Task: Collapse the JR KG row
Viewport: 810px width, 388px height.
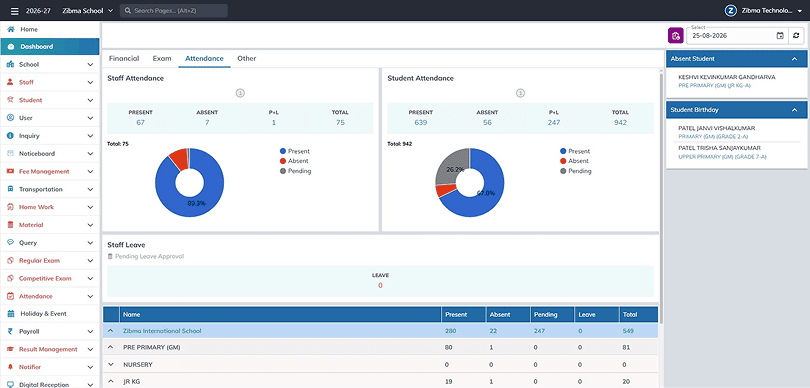Action: tap(111, 381)
